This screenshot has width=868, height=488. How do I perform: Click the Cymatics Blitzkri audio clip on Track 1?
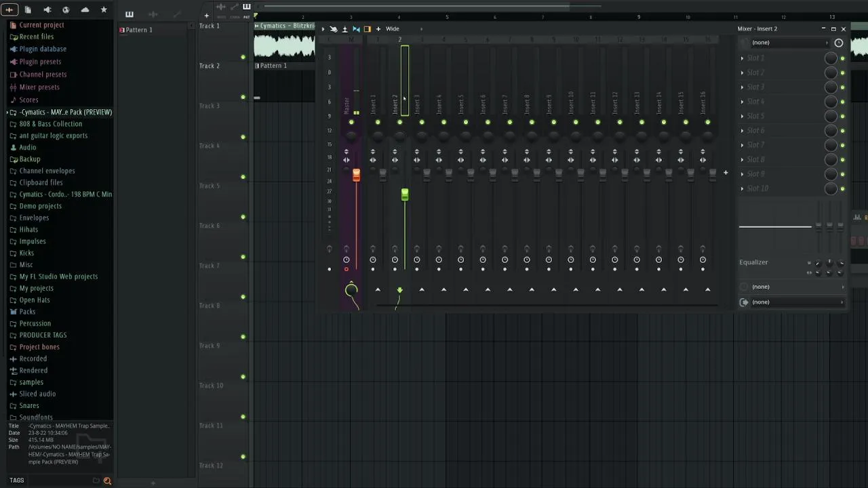click(x=285, y=42)
